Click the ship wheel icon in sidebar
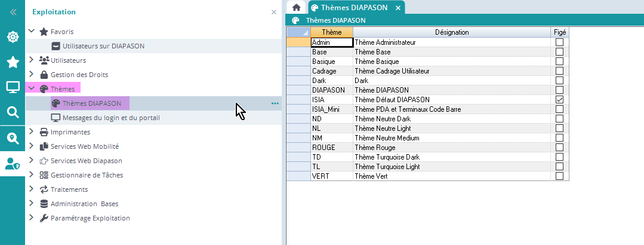 [x=13, y=37]
